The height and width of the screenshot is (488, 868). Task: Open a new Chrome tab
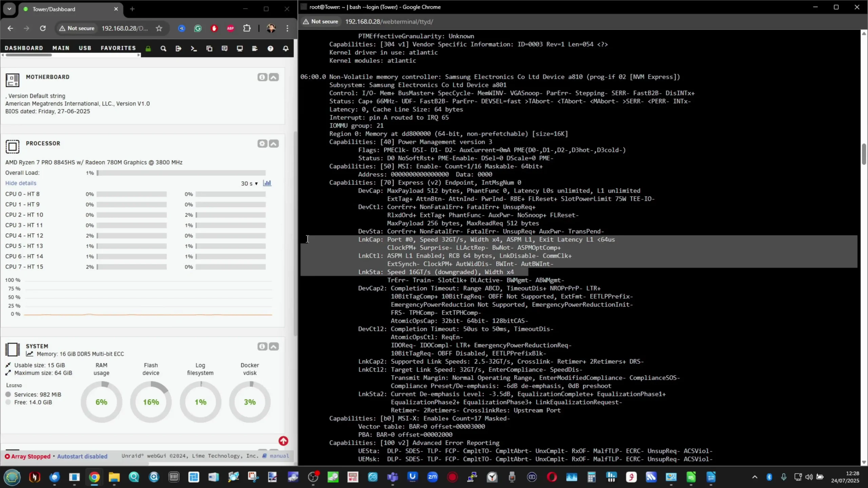click(132, 9)
